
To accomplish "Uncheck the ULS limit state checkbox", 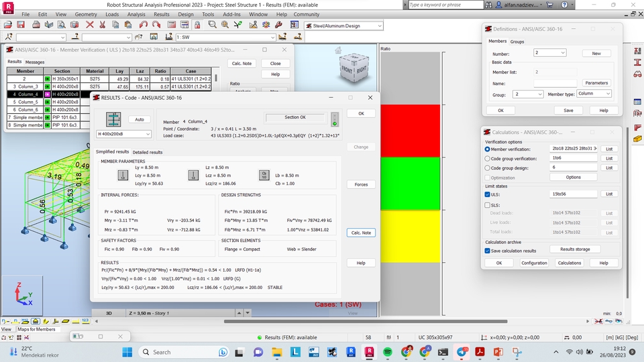I will (x=488, y=194).
